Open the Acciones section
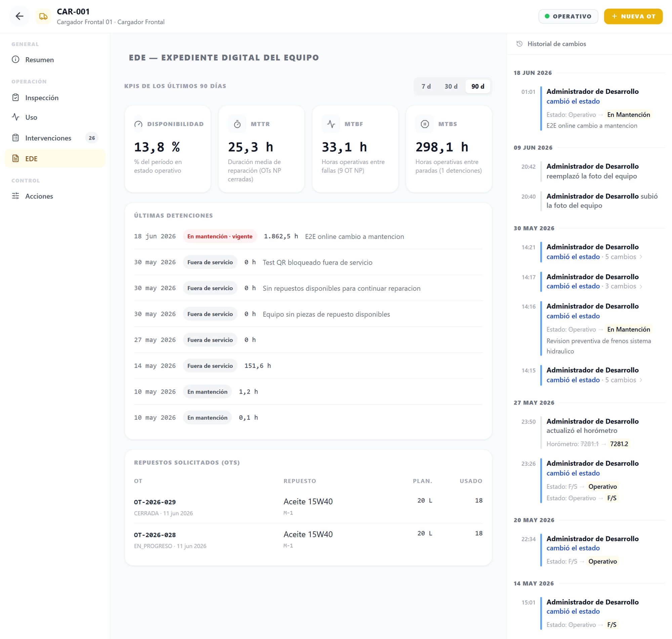Image resolution: width=672 pixels, height=639 pixels. point(55,196)
